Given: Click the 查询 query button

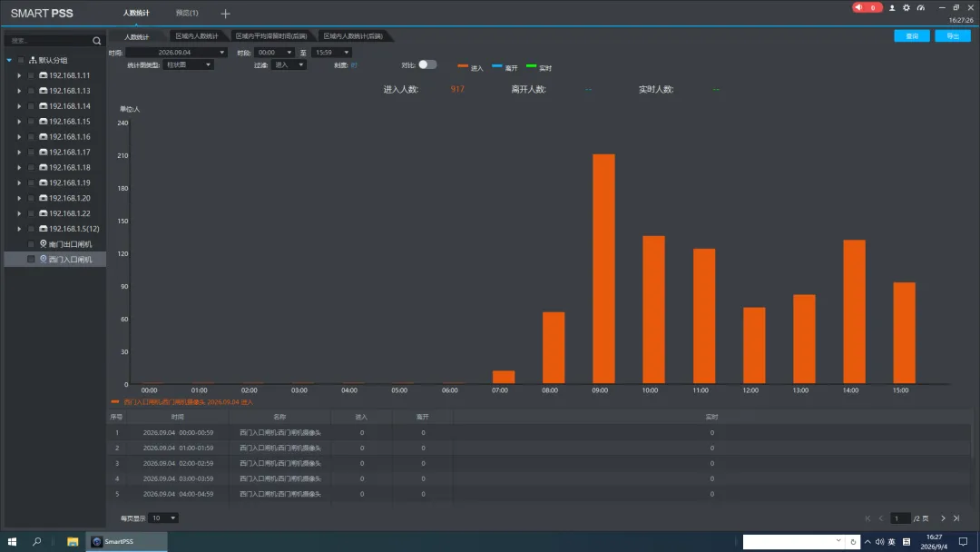Looking at the screenshot, I should click(x=912, y=36).
